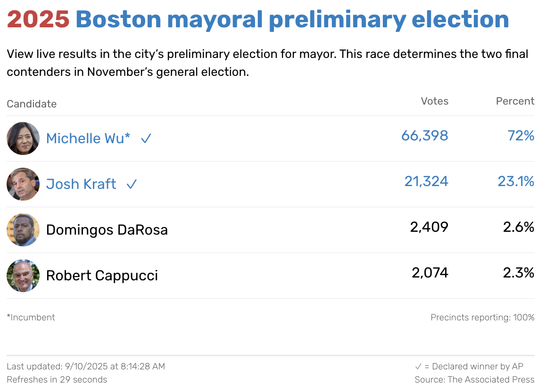Click the Last updated timestamp
545x392 pixels.
(86, 366)
